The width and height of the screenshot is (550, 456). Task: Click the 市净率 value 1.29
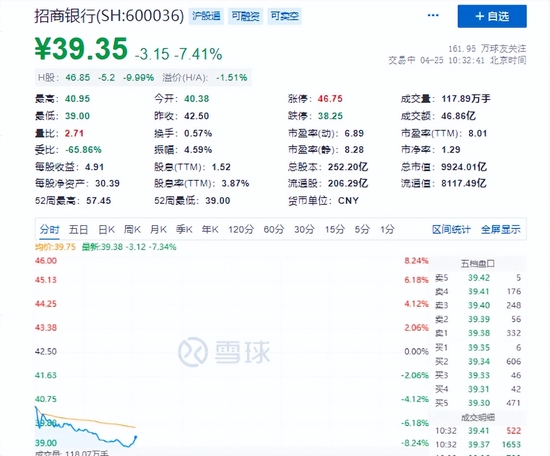[x=451, y=150]
